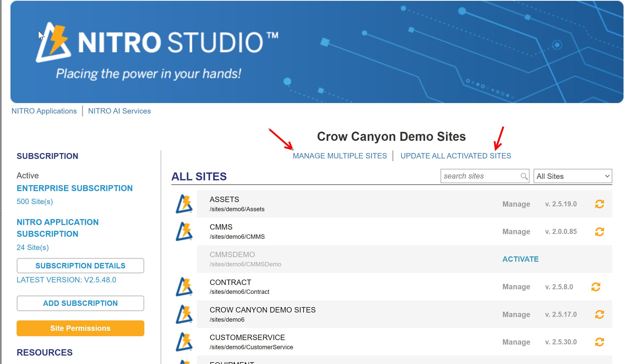Click refresh icon for CROW CANYON DEMO SITES

[599, 314]
